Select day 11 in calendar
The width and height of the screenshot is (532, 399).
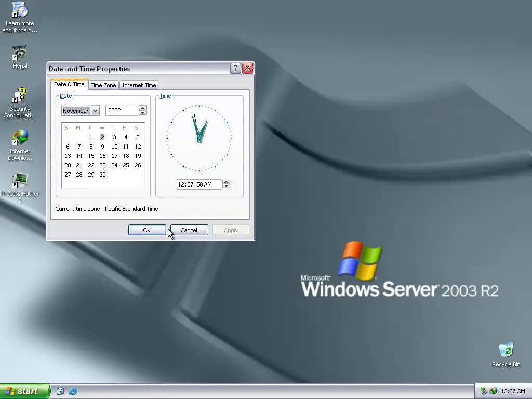point(126,147)
